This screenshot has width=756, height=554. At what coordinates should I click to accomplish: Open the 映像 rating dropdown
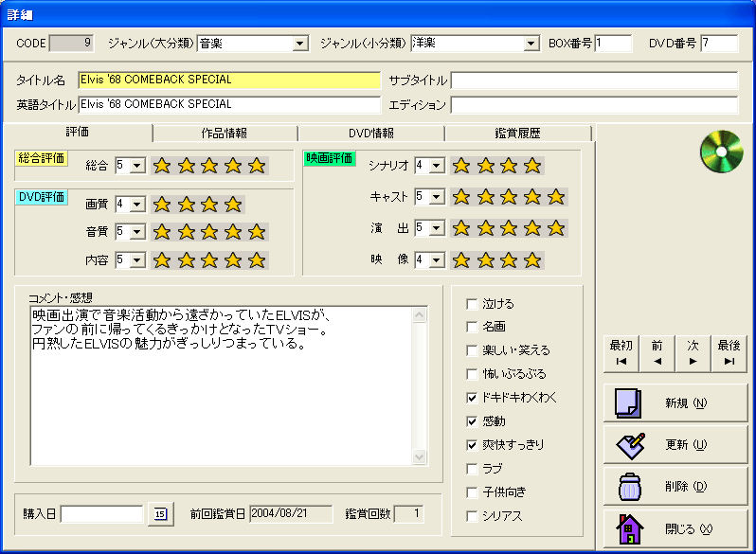437,260
